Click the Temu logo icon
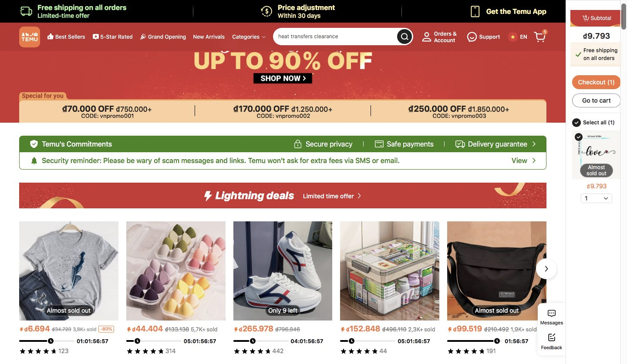 coord(30,37)
